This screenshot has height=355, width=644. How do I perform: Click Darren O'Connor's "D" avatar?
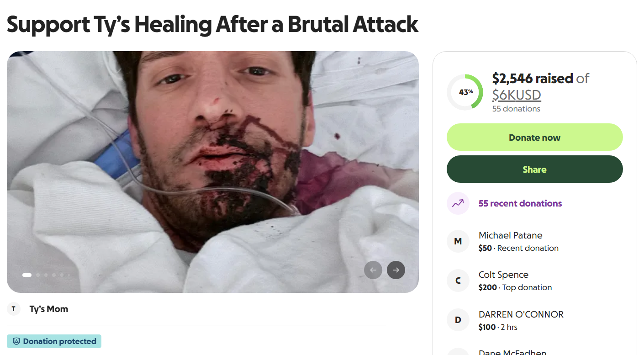tap(458, 320)
